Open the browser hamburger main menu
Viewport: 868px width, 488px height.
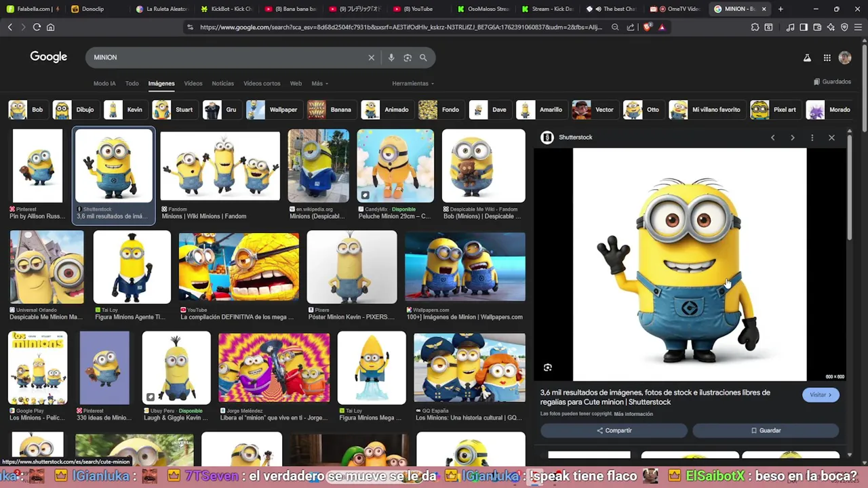(858, 27)
